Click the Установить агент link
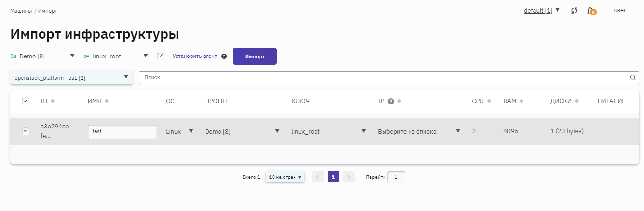 (195, 56)
